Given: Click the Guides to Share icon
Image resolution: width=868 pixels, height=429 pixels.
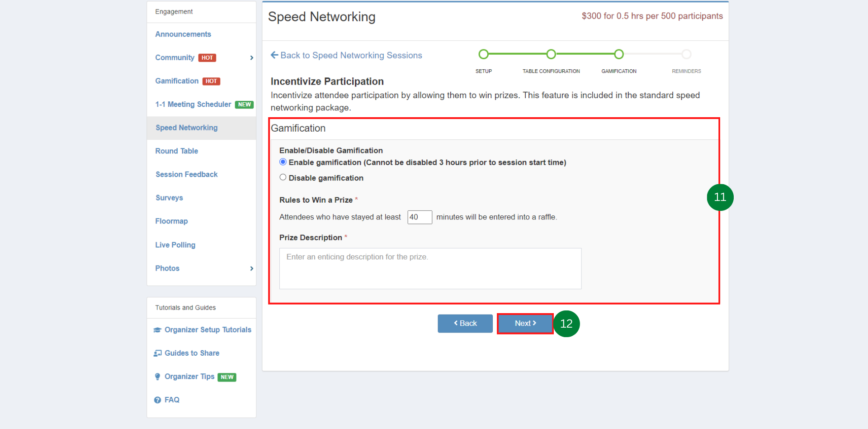Looking at the screenshot, I should 157,353.
